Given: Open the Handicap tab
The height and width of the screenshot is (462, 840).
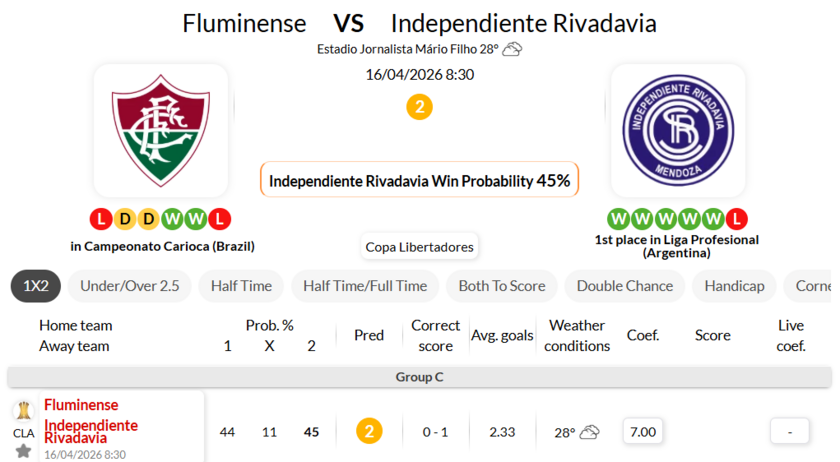Looking at the screenshot, I should [x=734, y=286].
